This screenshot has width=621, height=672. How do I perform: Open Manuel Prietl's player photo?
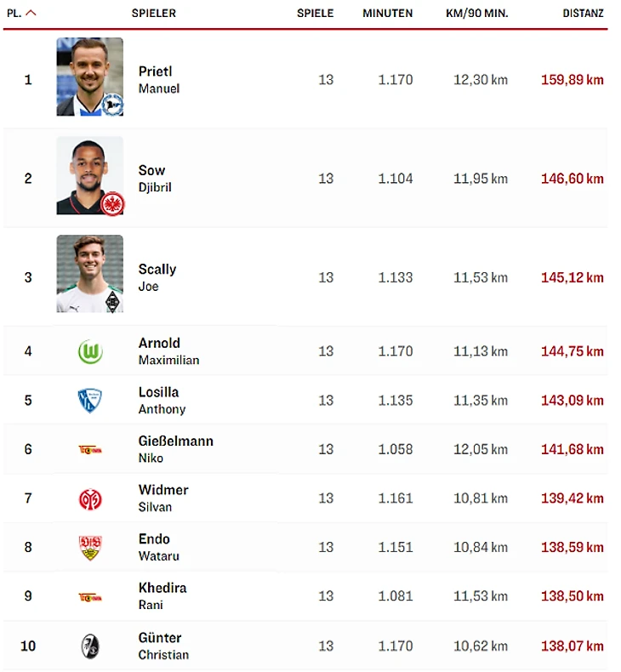[90, 77]
